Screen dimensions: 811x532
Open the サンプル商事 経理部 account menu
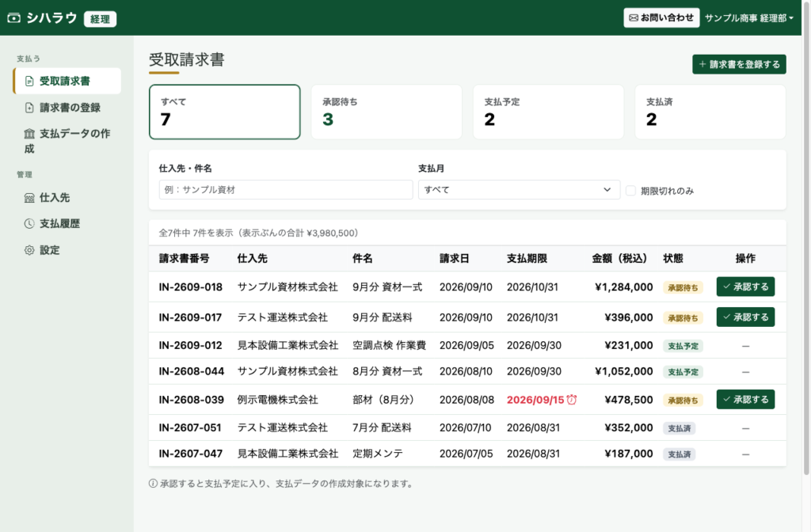[x=749, y=18]
